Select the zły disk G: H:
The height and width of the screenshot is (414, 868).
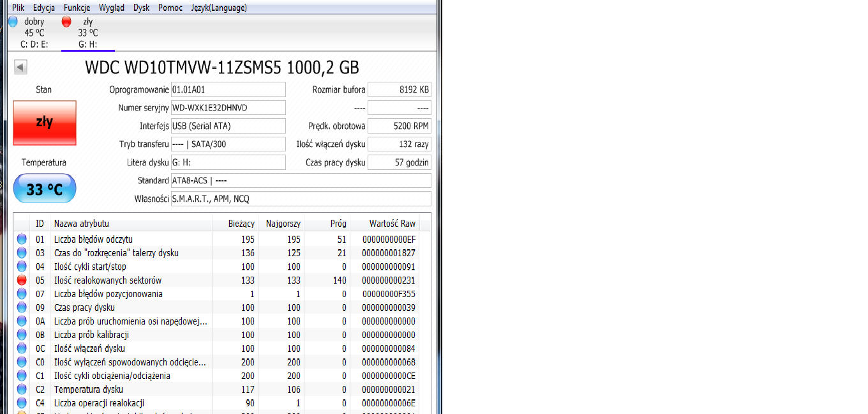(x=87, y=33)
